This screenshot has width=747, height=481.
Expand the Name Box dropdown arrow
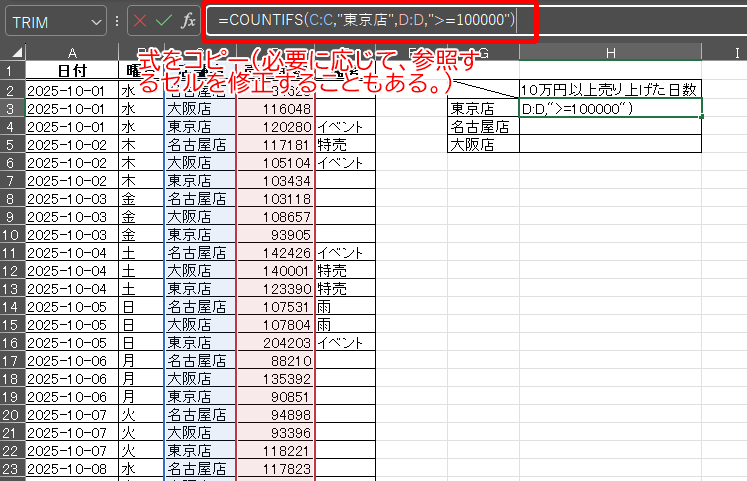[96, 21]
